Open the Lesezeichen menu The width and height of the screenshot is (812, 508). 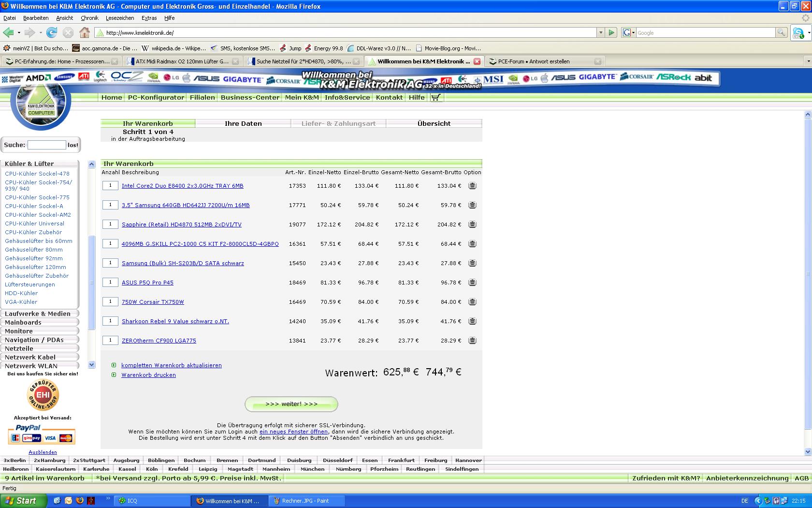pyautogui.click(x=120, y=18)
